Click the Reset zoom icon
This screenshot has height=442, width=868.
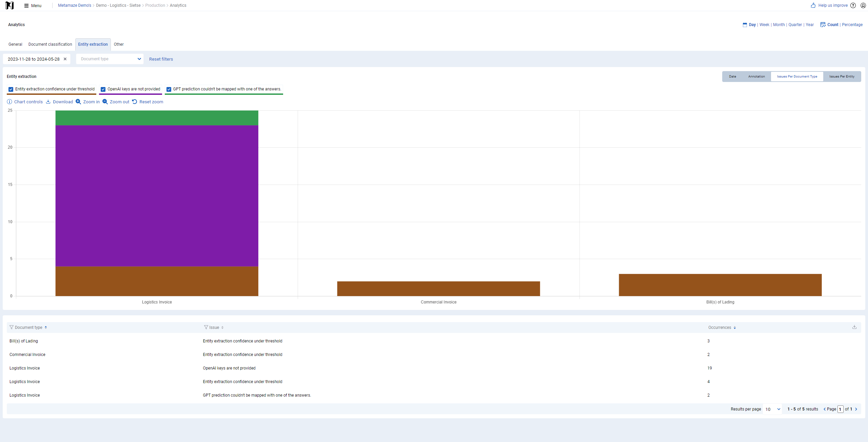point(135,102)
